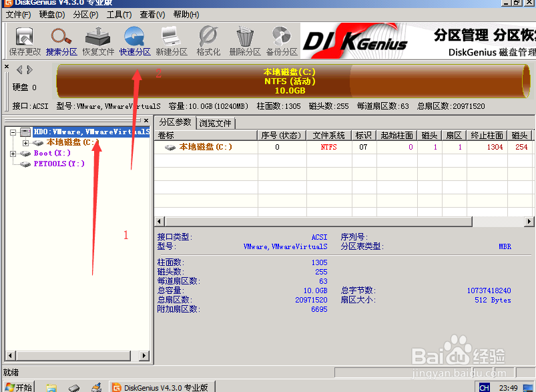The width and height of the screenshot is (536, 392).
Task: Select Boot (X:) in the tree
Action: click(52, 153)
